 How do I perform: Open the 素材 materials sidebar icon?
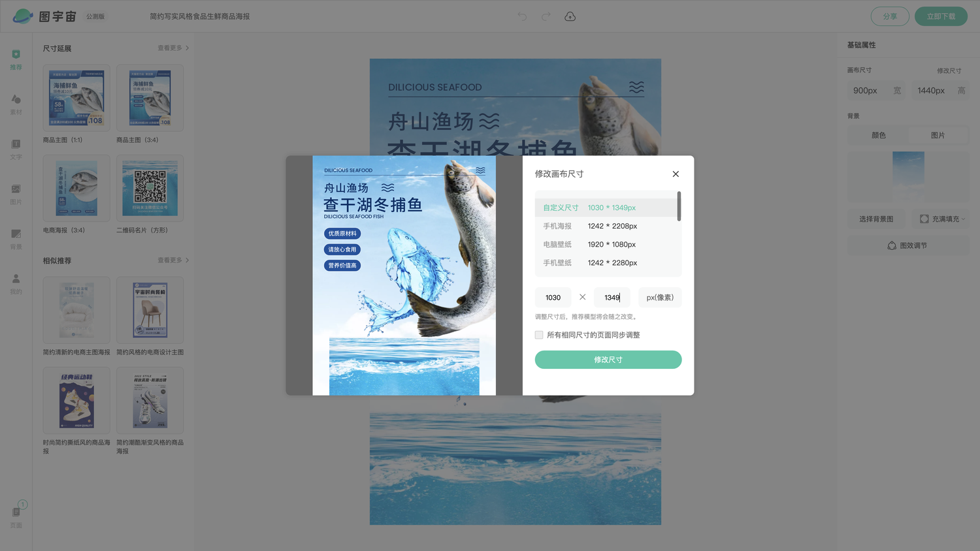coord(16,104)
